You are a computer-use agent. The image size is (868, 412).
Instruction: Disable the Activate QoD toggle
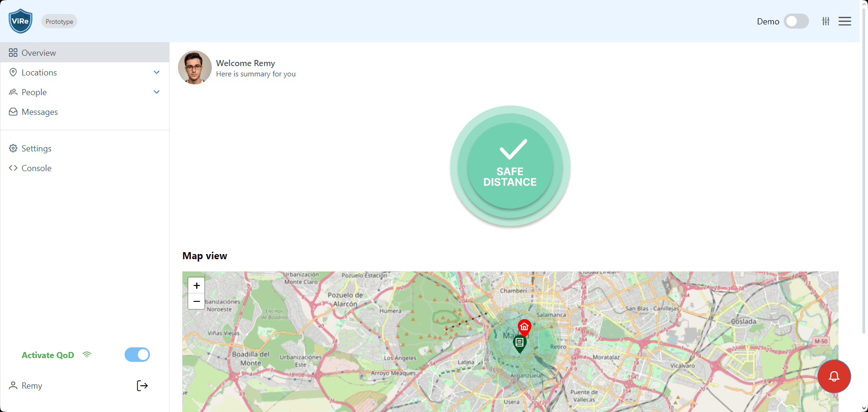coord(137,355)
